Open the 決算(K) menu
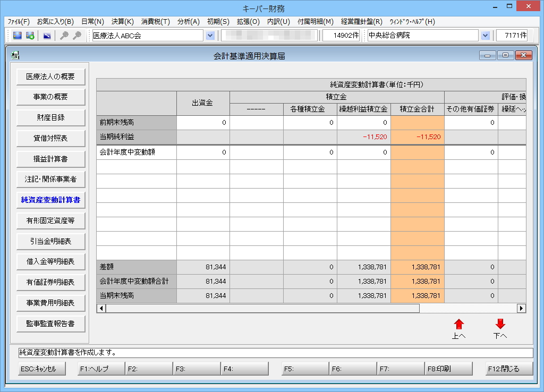Screen dimensions: 544x392 tap(122, 22)
